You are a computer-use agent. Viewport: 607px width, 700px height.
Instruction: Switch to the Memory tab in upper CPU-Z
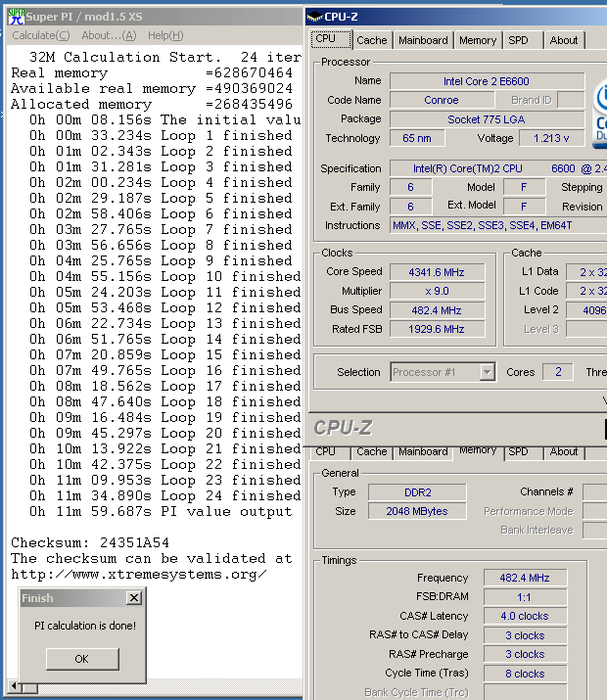tap(478, 40)
